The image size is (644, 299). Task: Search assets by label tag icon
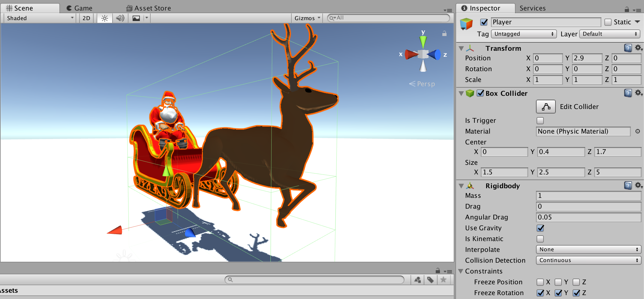(431, 280)
